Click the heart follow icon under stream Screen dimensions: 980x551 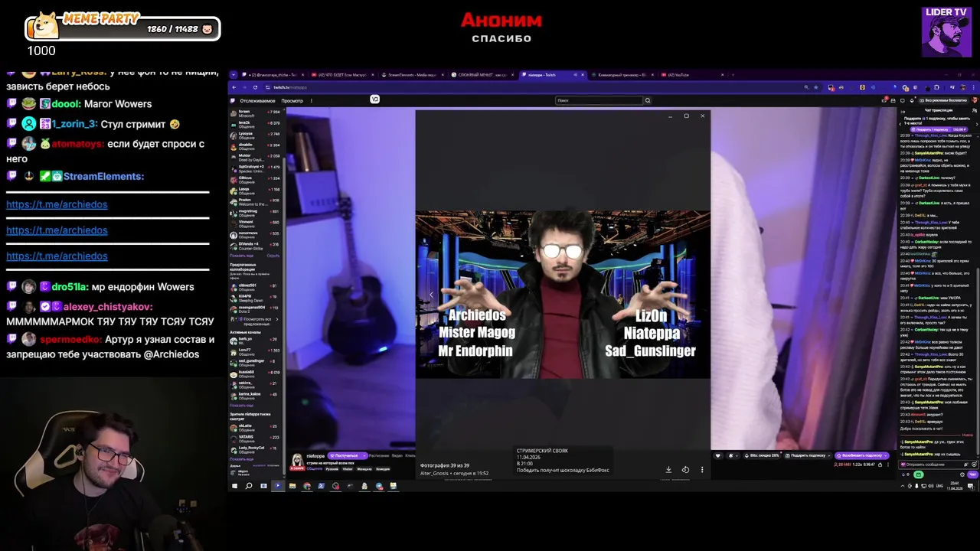(717, 455)
